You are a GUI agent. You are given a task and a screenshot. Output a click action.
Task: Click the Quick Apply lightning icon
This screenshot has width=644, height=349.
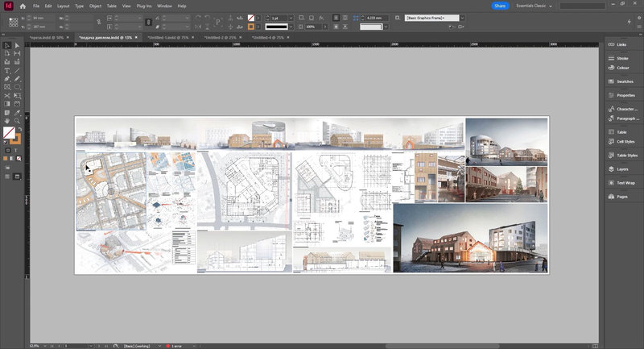630,22
